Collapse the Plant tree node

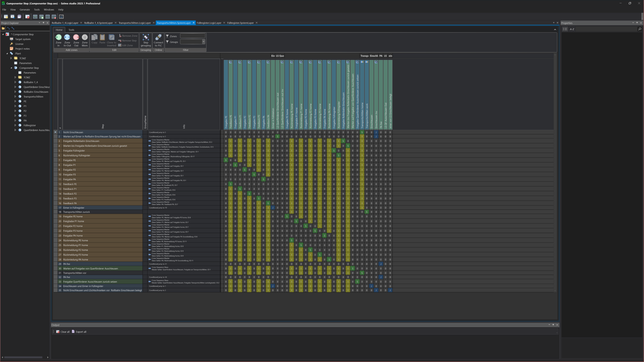(x=7, y=53)
